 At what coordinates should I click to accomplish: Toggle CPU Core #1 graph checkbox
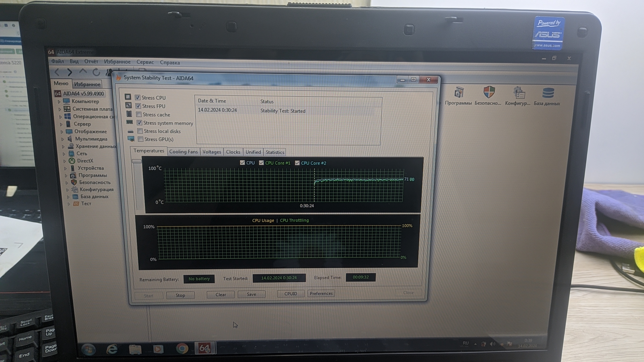coord(261,163)
